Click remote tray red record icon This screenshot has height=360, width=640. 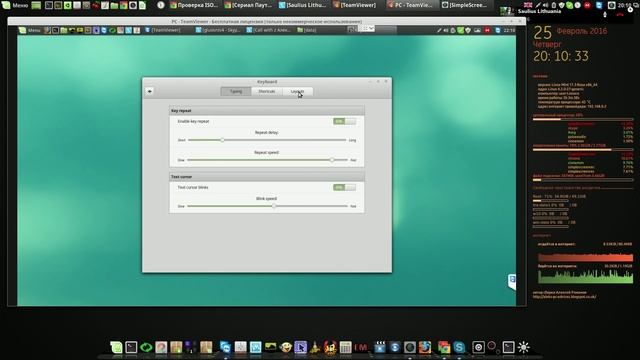[487, 30]
